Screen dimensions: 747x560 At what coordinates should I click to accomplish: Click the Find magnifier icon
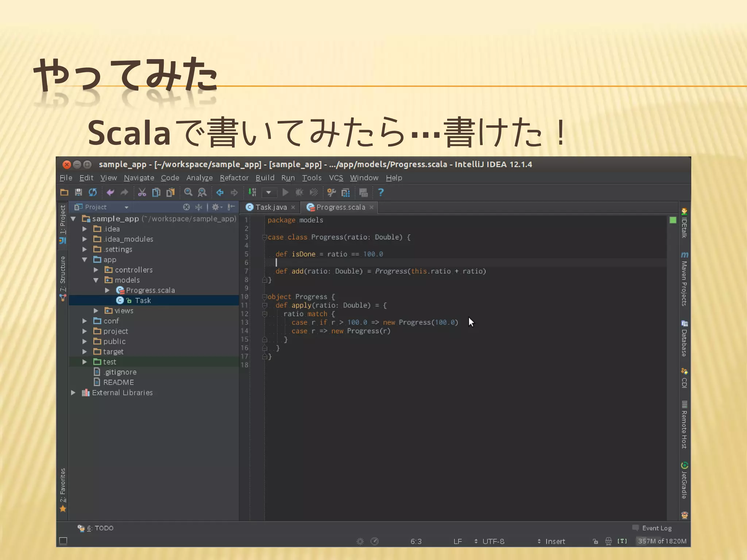point(188,192)
